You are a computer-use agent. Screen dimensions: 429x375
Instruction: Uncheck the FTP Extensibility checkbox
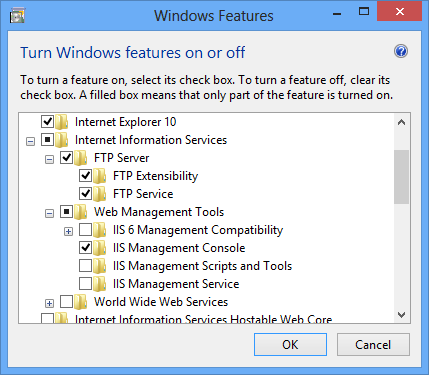pyautogui.click(x=85, y=175)
